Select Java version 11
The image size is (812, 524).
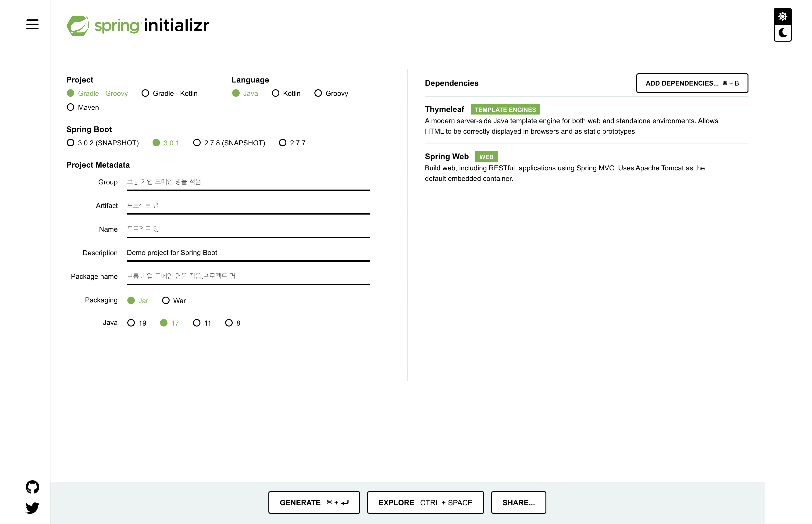(196, 323)
